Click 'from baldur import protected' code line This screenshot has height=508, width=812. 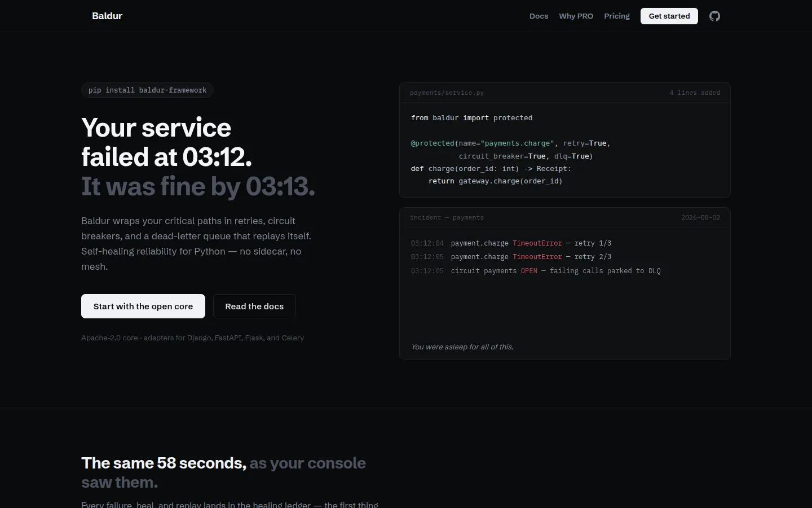click(x=471, y=118)
